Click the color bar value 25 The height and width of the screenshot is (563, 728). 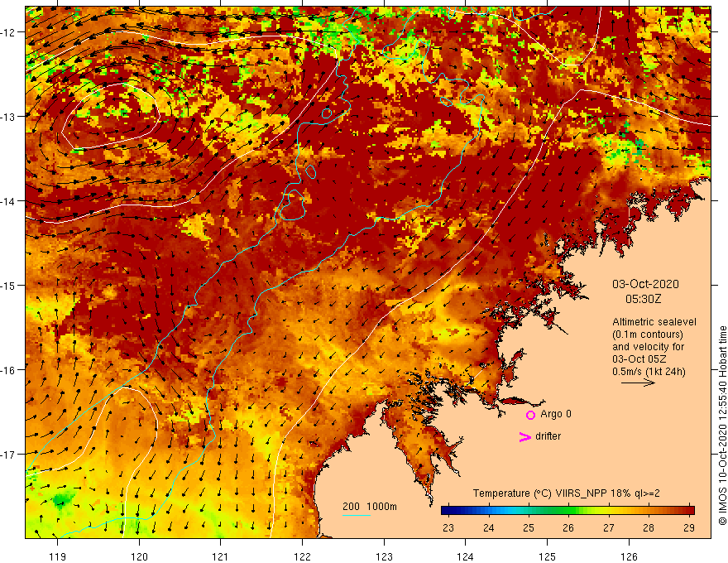coord(529,527)
